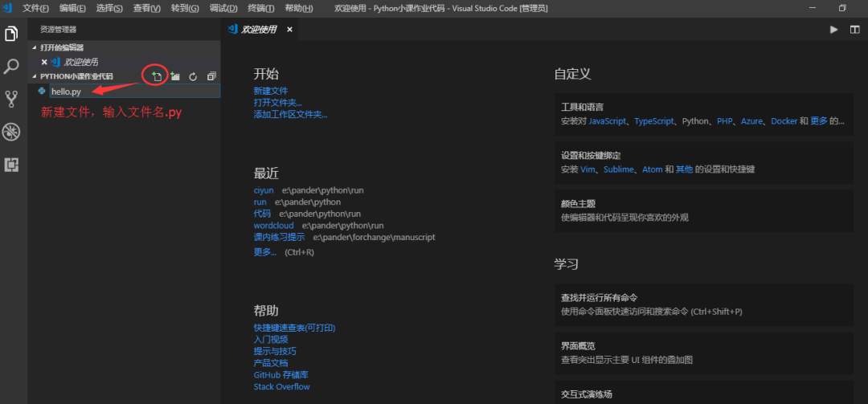This screenshot has height=404, width=868.
Task: Click the 工具和语言 card heading
Action: [x=583, y=107]
